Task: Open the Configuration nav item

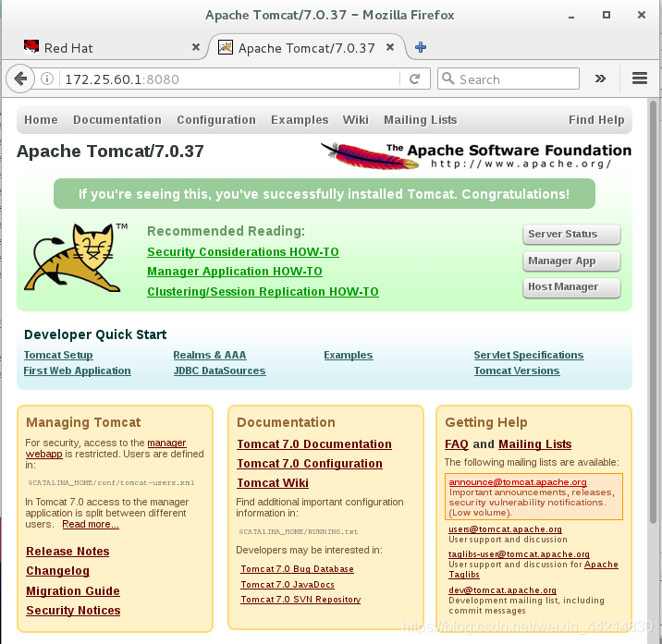Action: (x=216, y=120)
